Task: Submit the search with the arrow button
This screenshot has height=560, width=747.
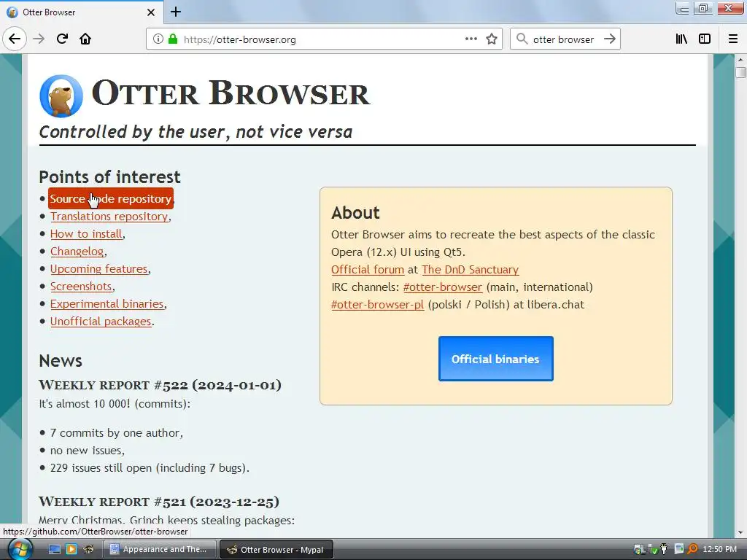Action: 609,39
